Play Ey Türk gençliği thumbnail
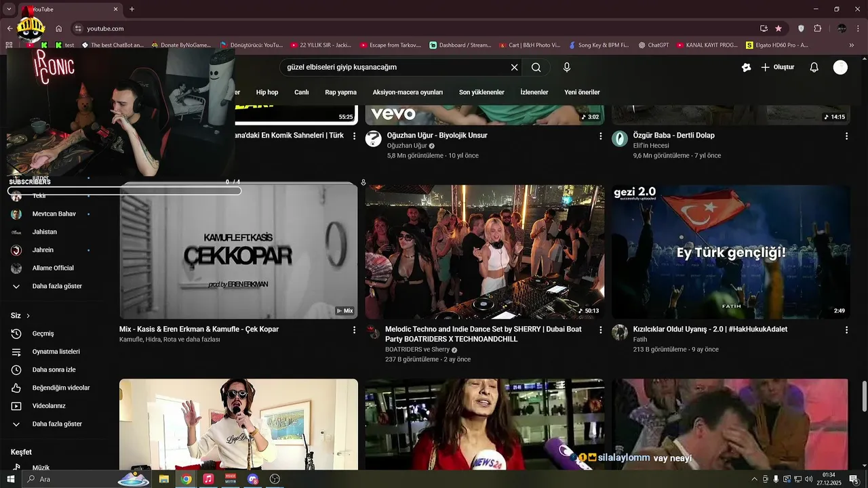 click(731, 251)
